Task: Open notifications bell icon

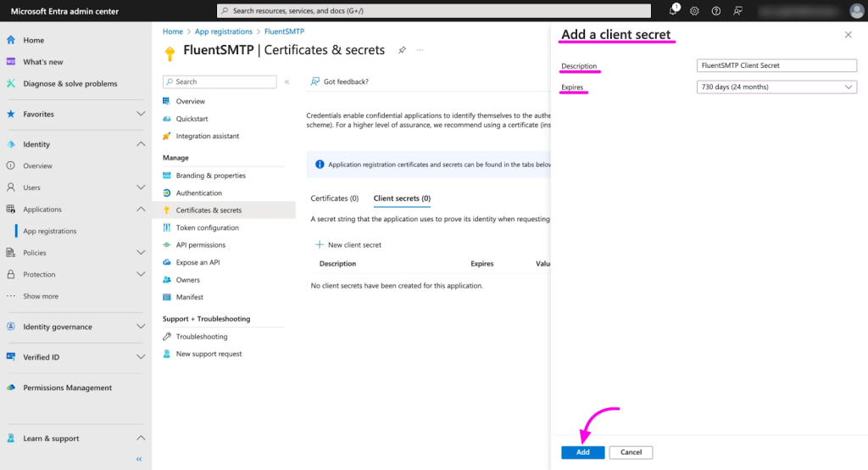Action: pyautogui.click(x=673, y=11)
